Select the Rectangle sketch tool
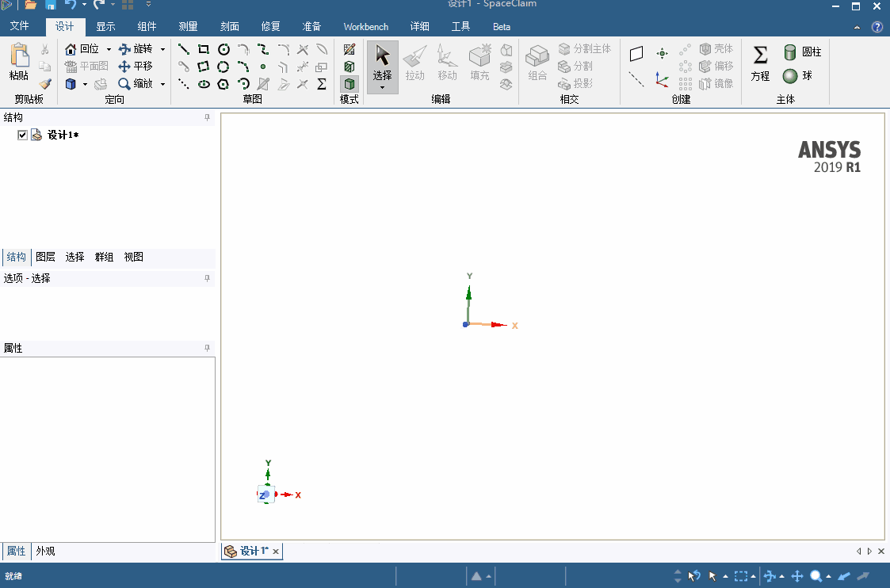The width and height of the screenshot is (890, 588). [x=203, y=49]
